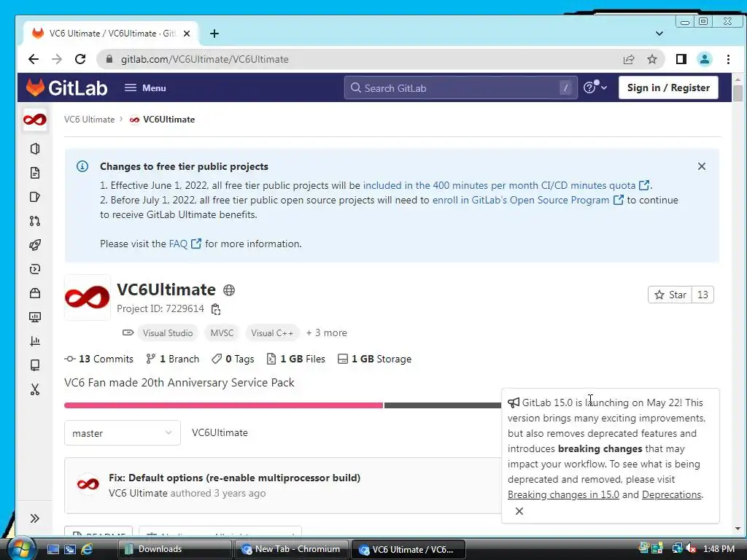Image resolution: width=747 pixels, height=560 pixels.
Task: View the 13 stargazers count
Action: coord(703,295)
